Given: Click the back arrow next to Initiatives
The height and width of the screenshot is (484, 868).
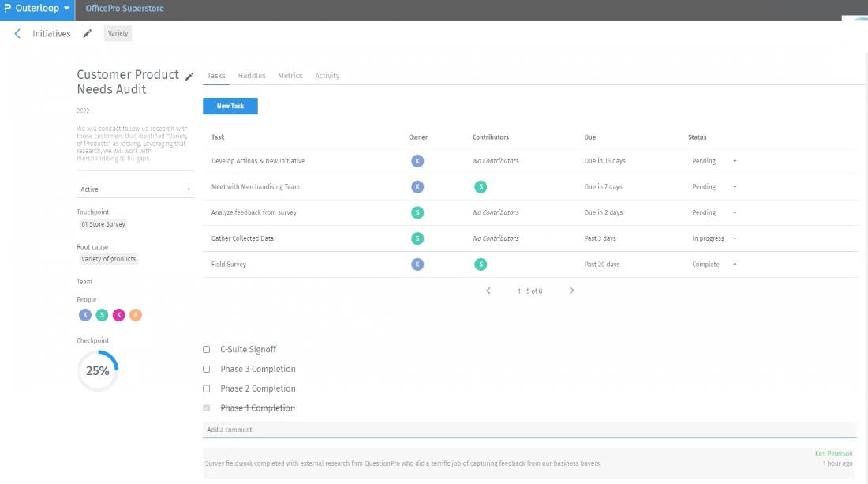Looking at the screenshot, I should (17, 34).
